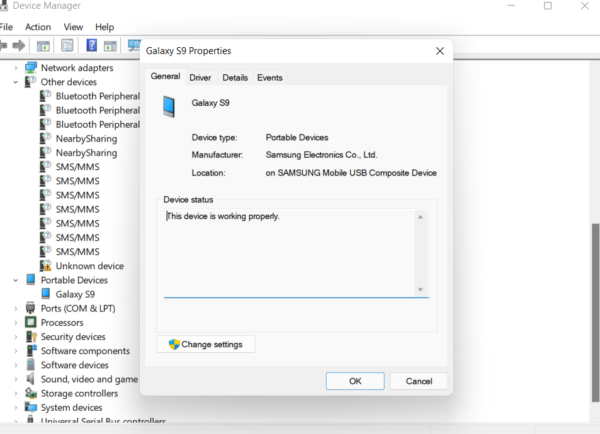This screenshot has height=434, width=600.
Task: Collapse the Portable Devices category
Action: (15, 280)
